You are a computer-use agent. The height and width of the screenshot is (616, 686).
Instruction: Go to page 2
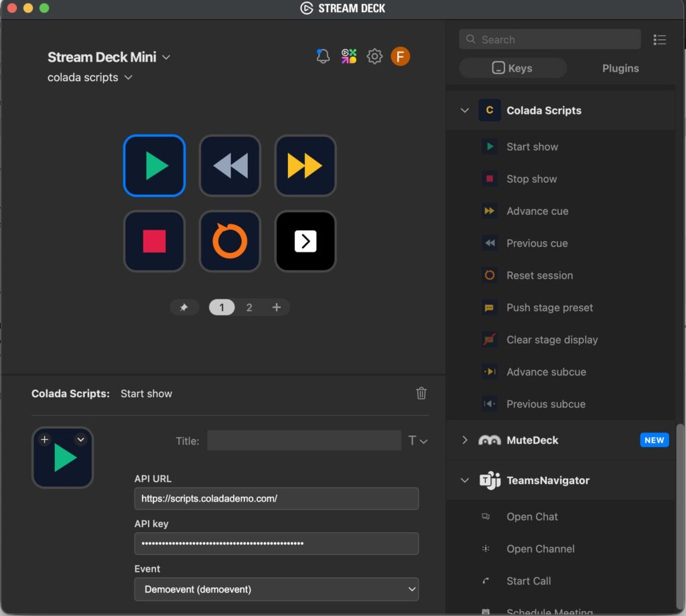coord(249,307)
